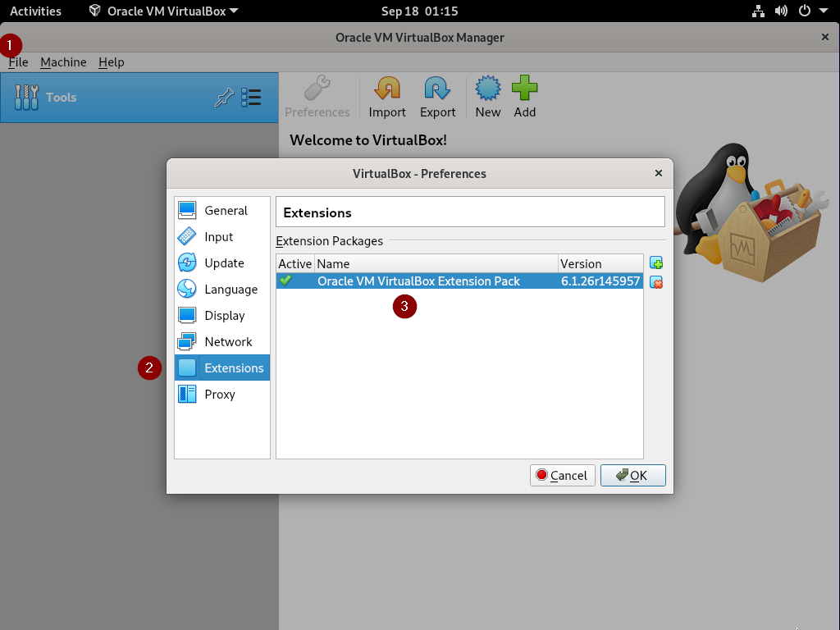
Task: Open the Activities overview
Action: pos(35,11)
